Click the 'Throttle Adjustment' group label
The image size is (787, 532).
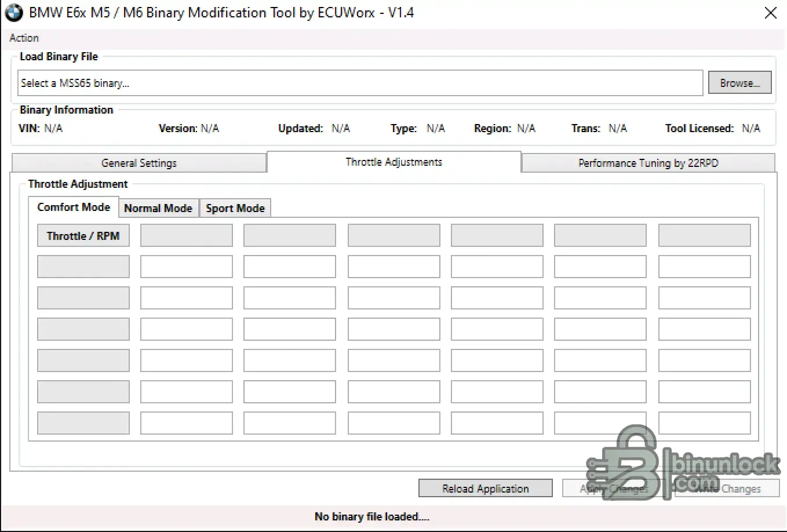tap(78, 184)
